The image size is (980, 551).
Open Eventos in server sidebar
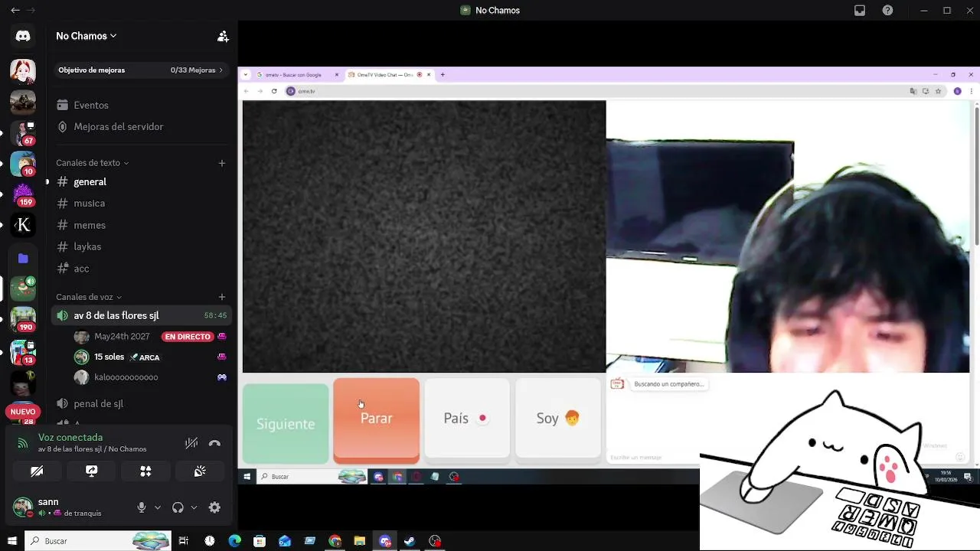pos(141,105)
